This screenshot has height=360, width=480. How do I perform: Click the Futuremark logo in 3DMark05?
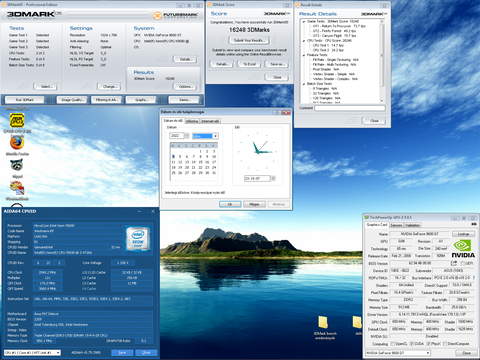176,15
